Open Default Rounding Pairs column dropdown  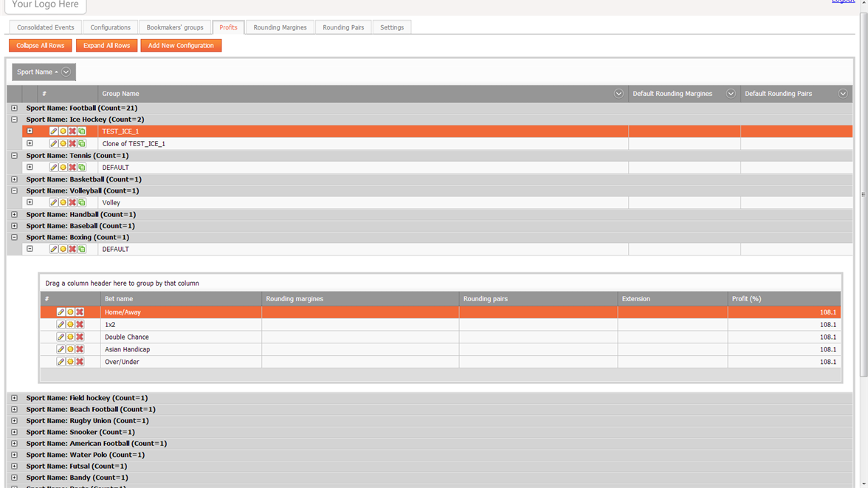842,94
